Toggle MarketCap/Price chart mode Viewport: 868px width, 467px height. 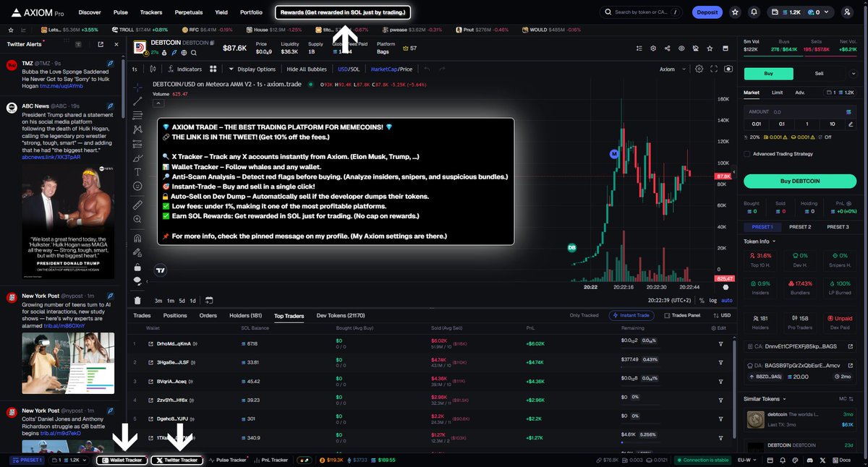click(x=391, y=69)
